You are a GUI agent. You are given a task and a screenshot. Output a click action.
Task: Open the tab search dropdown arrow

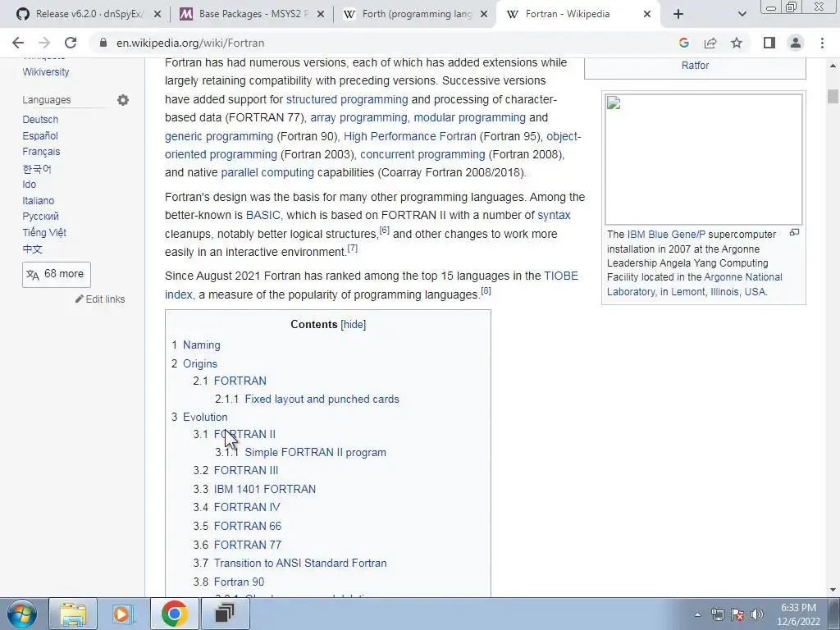[742, 14]
